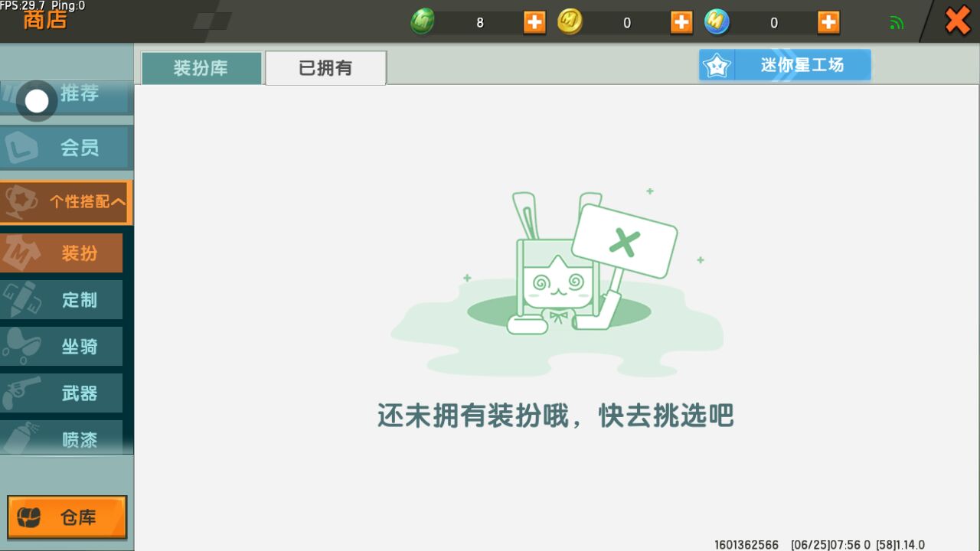Add gold coins using the plus button
980x551 pixels.
point(681,22)
